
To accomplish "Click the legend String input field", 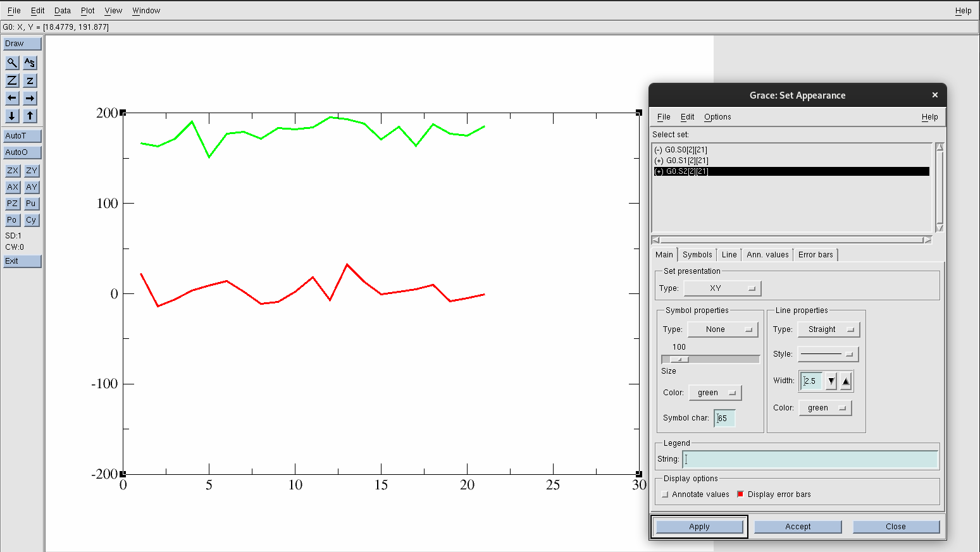I will (x=810, y=459).
